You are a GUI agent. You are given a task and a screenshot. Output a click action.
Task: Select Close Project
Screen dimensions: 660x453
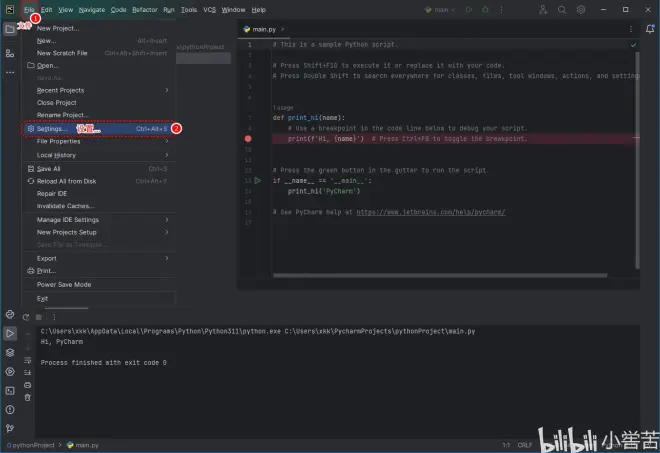(100, 103)
